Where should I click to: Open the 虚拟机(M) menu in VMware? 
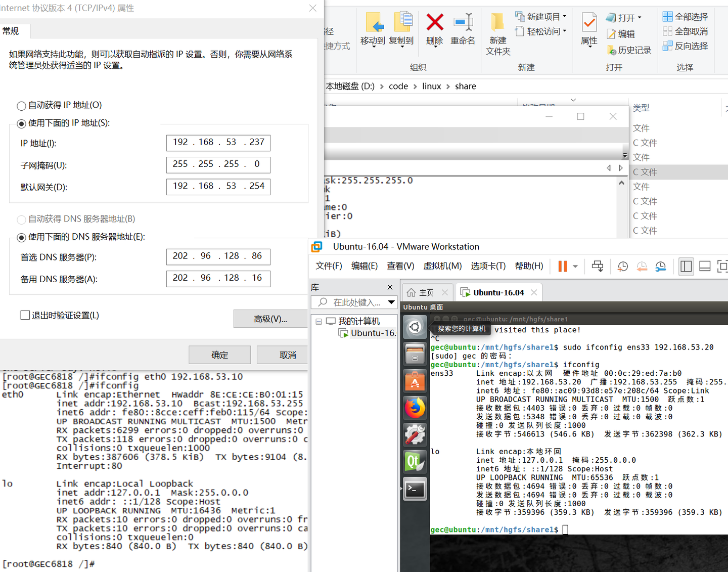point(442,266)
